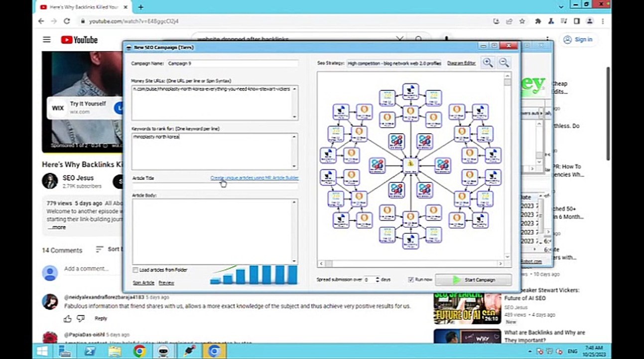The width and height of the screenshot is (644, 359).
Task: Go to the YouTube home logo
Action: [79, 40]
